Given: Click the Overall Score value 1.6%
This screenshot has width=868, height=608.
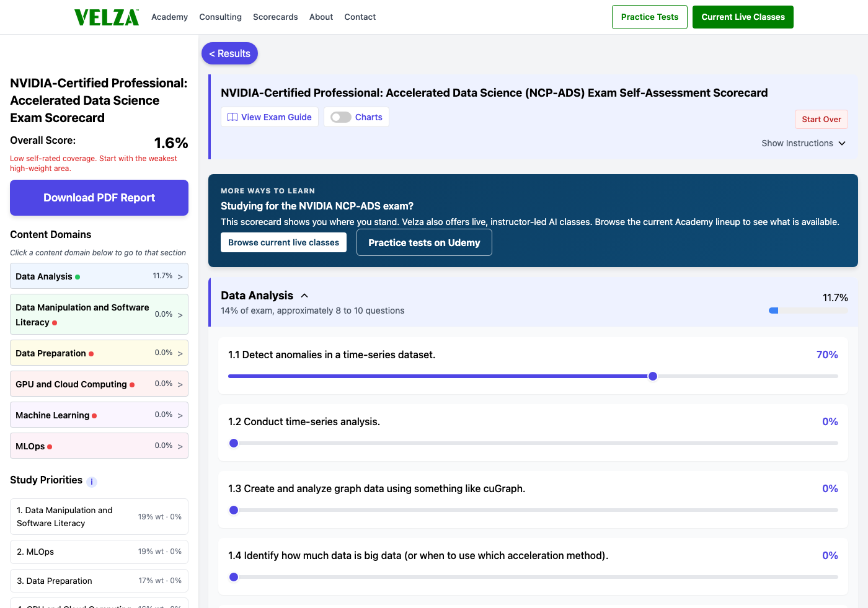Looking at the screenshot, I should tap(171, 143).
